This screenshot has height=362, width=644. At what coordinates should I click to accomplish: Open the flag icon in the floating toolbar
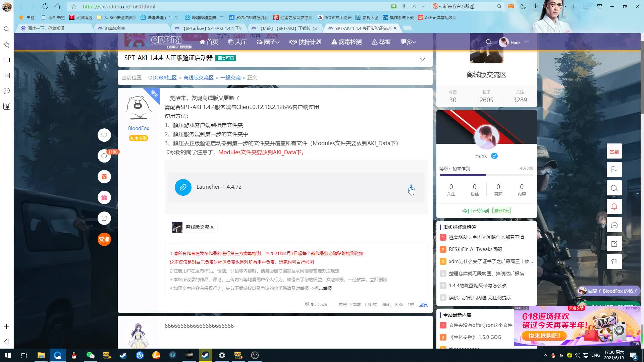[614, 170]
